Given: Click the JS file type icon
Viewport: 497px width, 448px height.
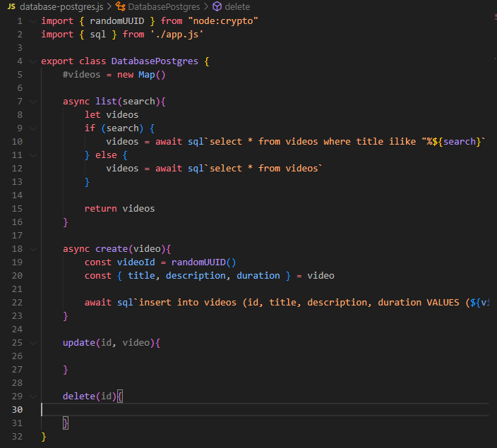Looking at the screenshot, I should [11, 6].
